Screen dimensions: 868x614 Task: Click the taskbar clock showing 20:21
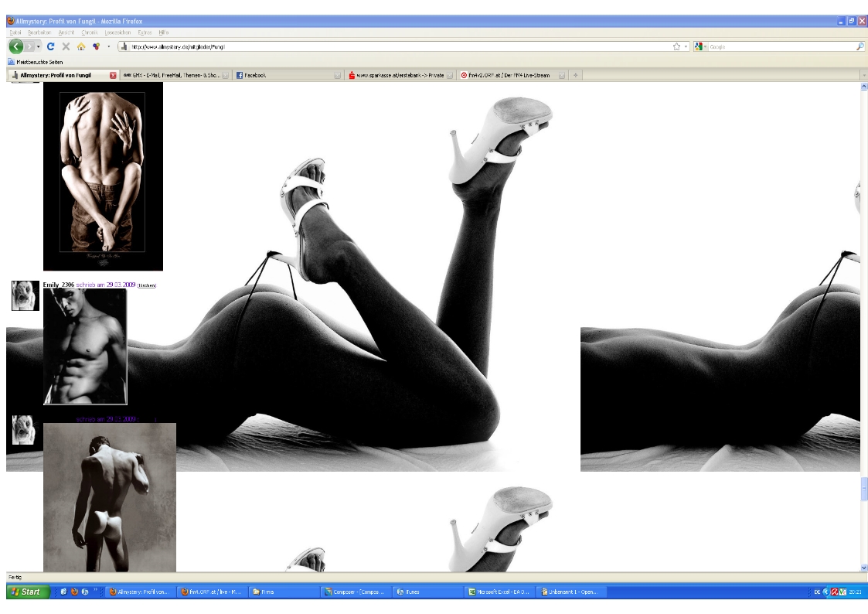[x=856, y=592]
